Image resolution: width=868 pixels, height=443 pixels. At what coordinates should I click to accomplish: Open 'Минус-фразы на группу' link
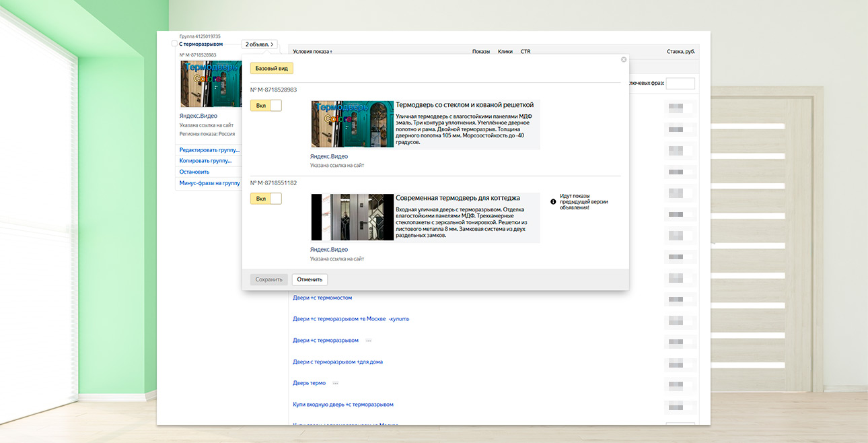pyautogui.click(x=209, y=183)
